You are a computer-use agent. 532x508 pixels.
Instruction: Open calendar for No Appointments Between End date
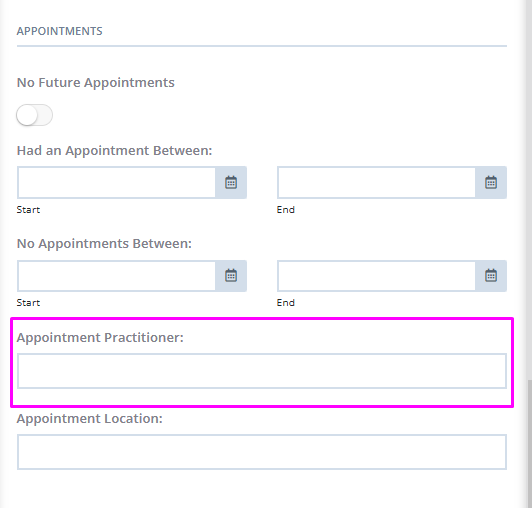[491, 276]
